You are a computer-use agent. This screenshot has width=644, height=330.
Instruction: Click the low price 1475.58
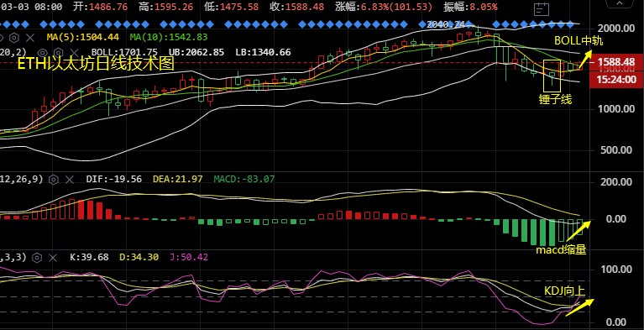pos(239,7)
